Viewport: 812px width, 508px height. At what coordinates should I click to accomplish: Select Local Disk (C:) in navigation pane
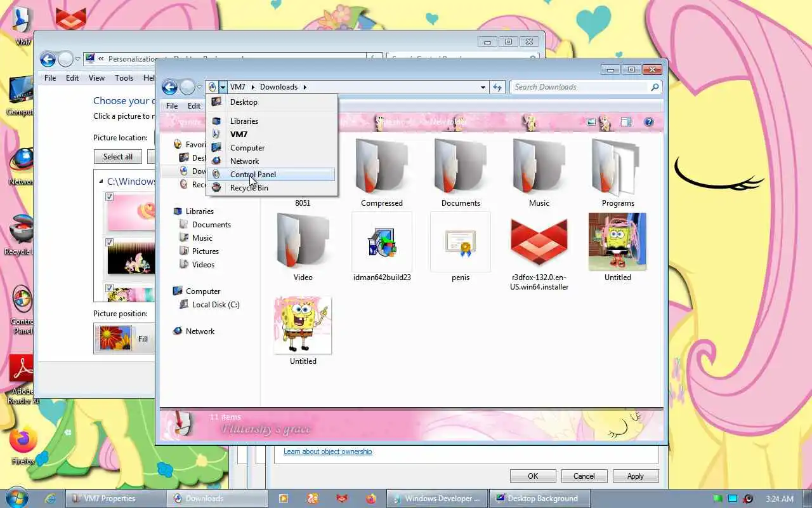point(216,305)
